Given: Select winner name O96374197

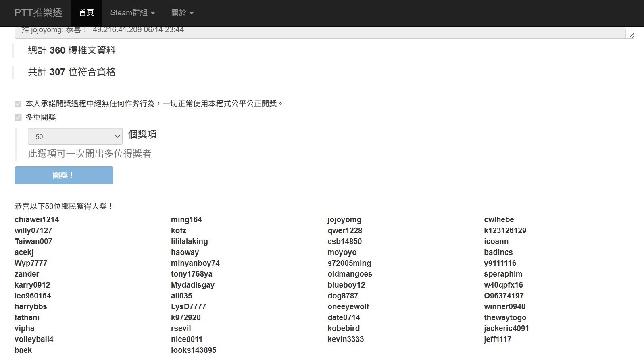Looking at the screenshot, I should point(504,296).
